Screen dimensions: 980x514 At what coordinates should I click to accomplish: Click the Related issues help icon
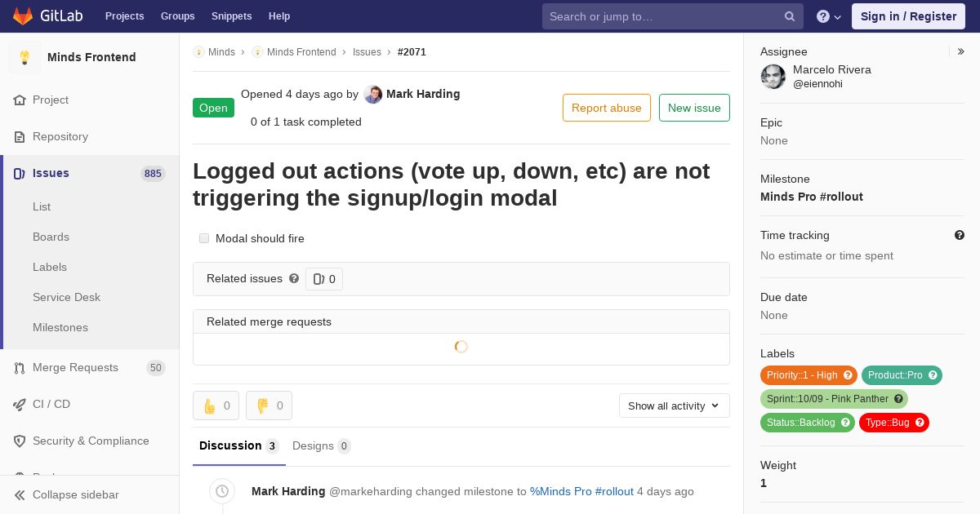tap(294, 278)
